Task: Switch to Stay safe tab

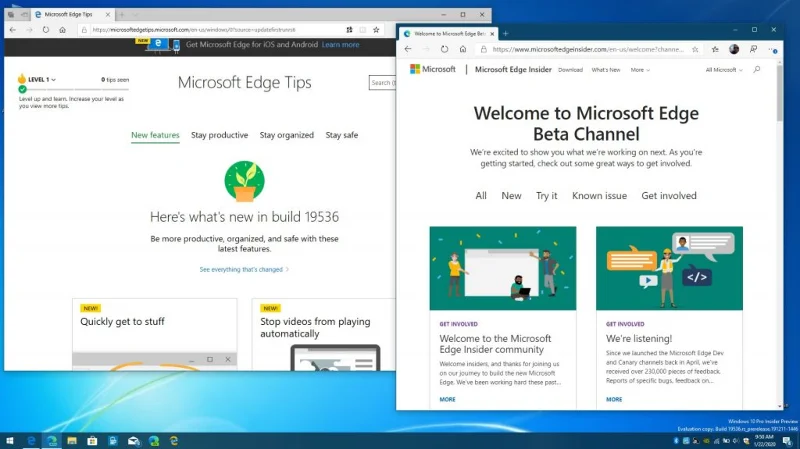Action: [x=342, y=135]
